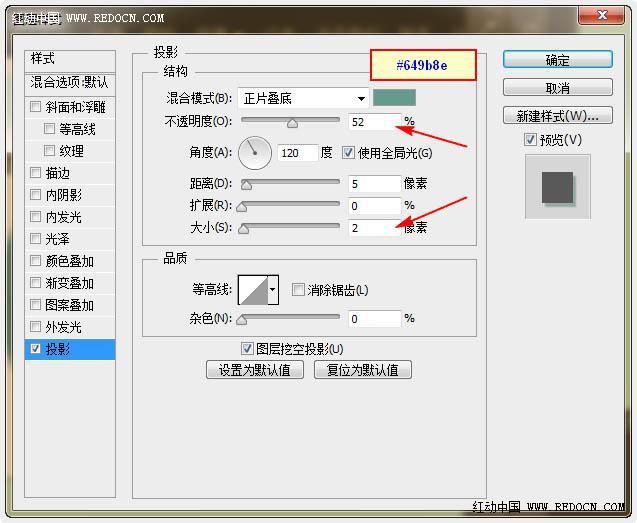Screen dimensions: 637x523
Task: Tick the 等高线 sub-option checkbox
Action: 49,129
